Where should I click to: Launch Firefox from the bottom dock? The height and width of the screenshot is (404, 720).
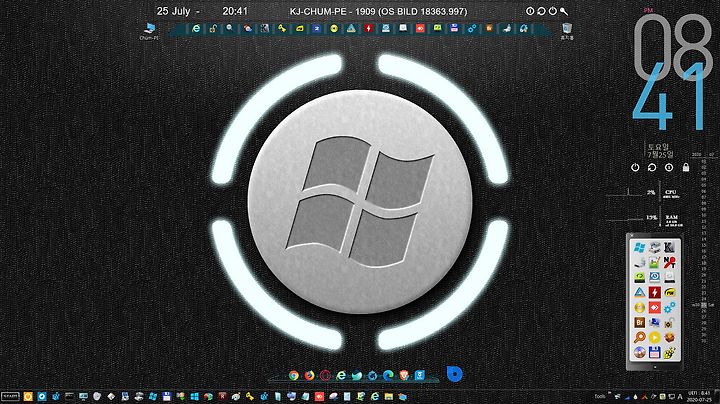click(309, 376)
